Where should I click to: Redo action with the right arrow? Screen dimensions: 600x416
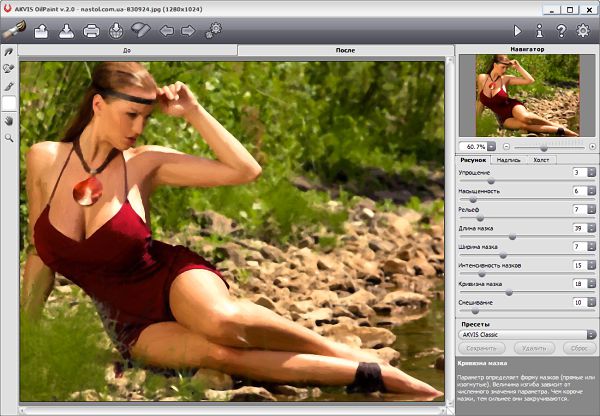(188, 31)
